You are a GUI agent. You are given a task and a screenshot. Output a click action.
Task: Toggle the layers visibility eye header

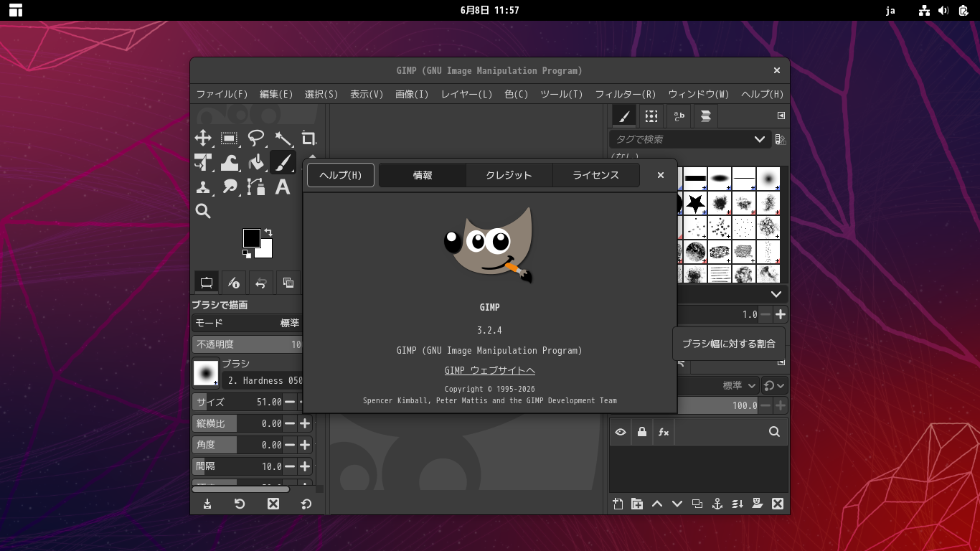[x=621, y=432]
